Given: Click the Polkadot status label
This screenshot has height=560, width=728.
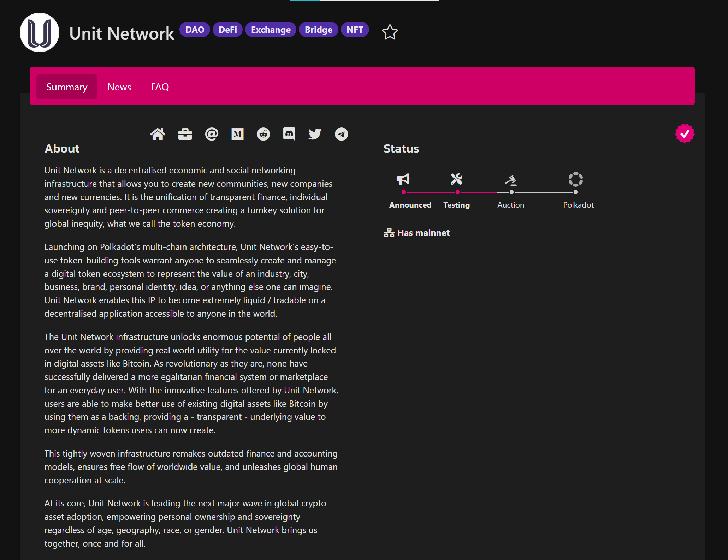Looking at the screenshot, I should click(579, 205).
